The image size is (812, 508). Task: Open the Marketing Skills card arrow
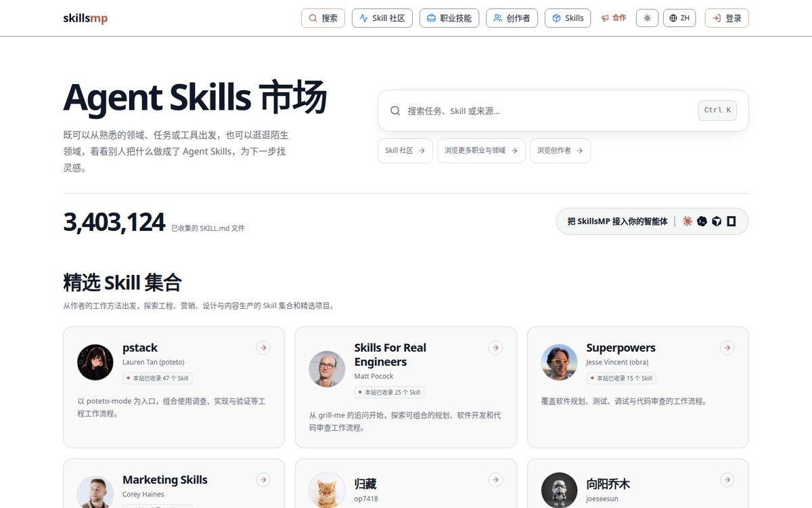(263, 480)
